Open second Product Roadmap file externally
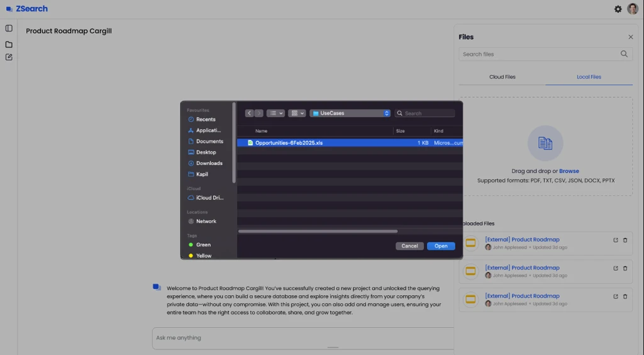The height and width of the screenshot is (355, 644). click(x=616, y=268)
